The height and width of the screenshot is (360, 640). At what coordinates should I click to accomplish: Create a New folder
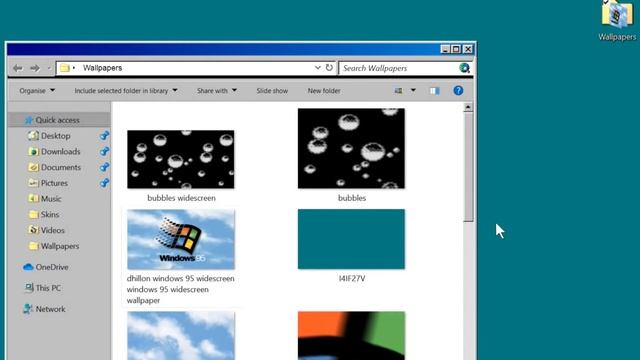pyautogui.click(x=324, y=91)
